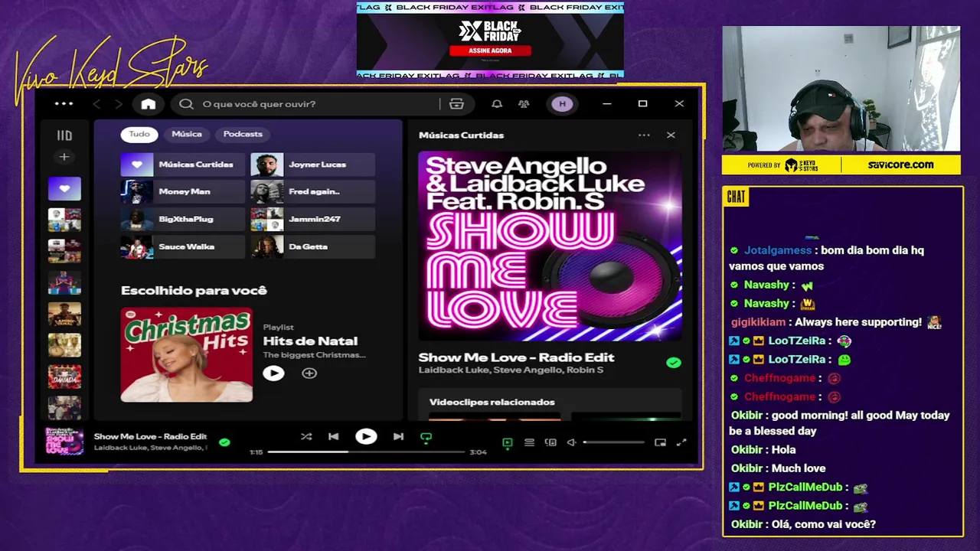Viewport: 980px width, 551px height.
Task: Toggle liked checkmark in now playing panel
Action: click(x=674, y=363)
